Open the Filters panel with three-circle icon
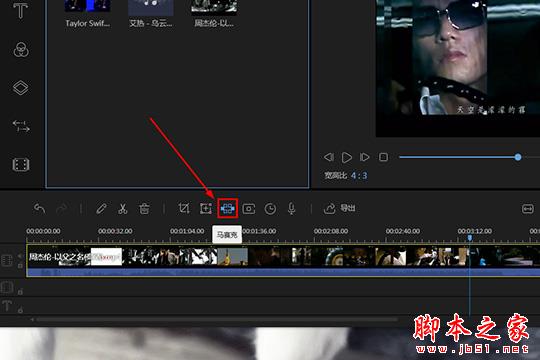This screenshot has width=540, height=360. tap(21, 50)
